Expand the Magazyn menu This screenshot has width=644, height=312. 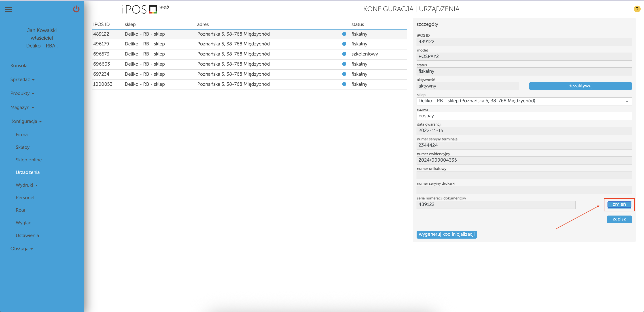tap(22, 107)
